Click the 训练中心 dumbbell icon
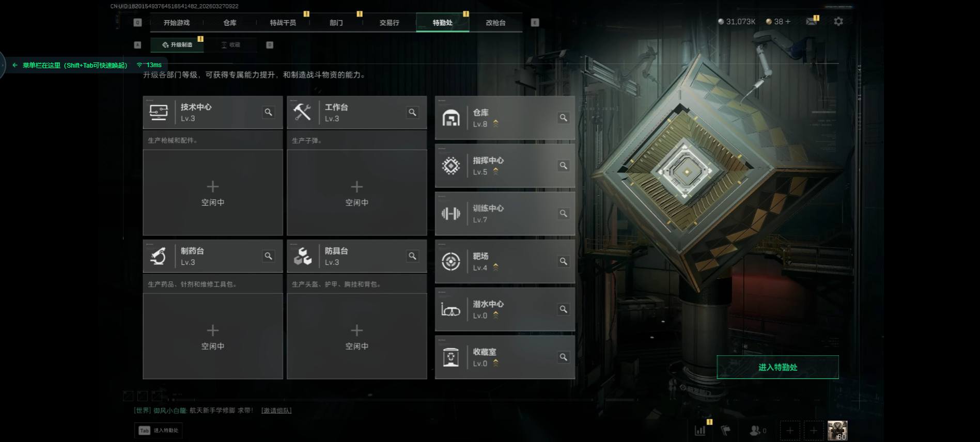This screenshot has width=980, height=442. pyautogui.click(x=451, y=214)
